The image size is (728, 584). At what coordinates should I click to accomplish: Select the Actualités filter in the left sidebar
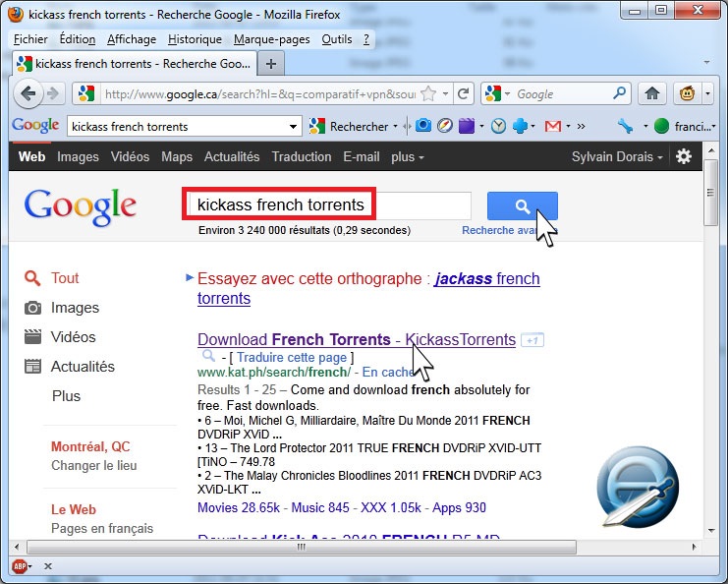(70, 367)
